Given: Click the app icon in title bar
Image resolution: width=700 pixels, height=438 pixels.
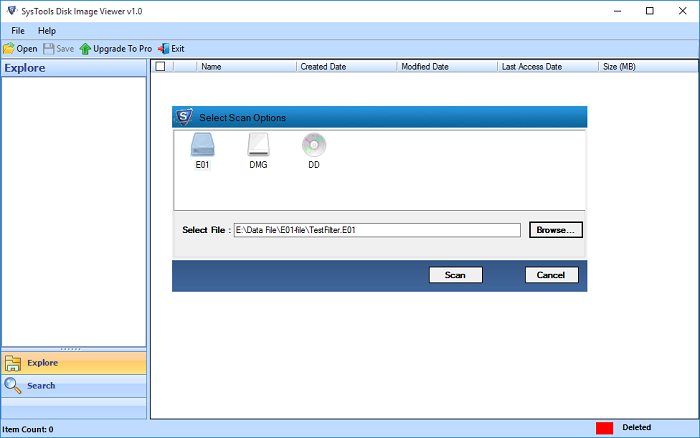Looking at the screenshot, I should pos(12,11).
